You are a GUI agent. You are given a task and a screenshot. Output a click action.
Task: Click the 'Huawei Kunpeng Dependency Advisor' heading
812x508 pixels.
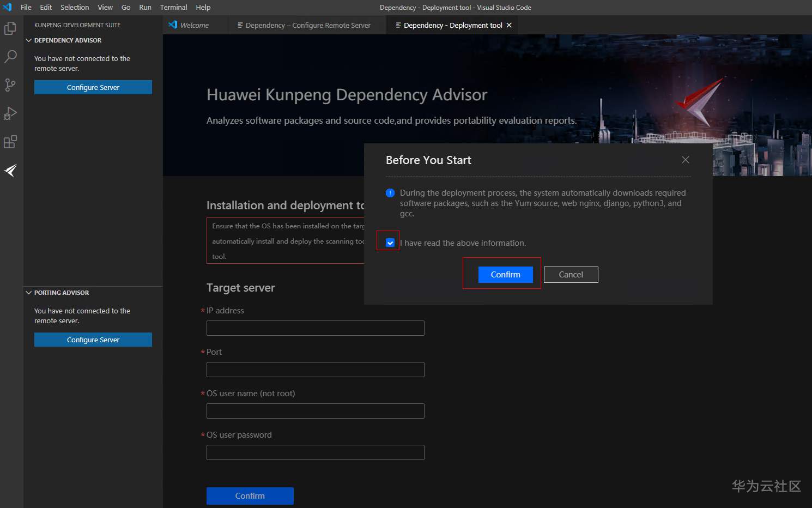click(347, 95)
